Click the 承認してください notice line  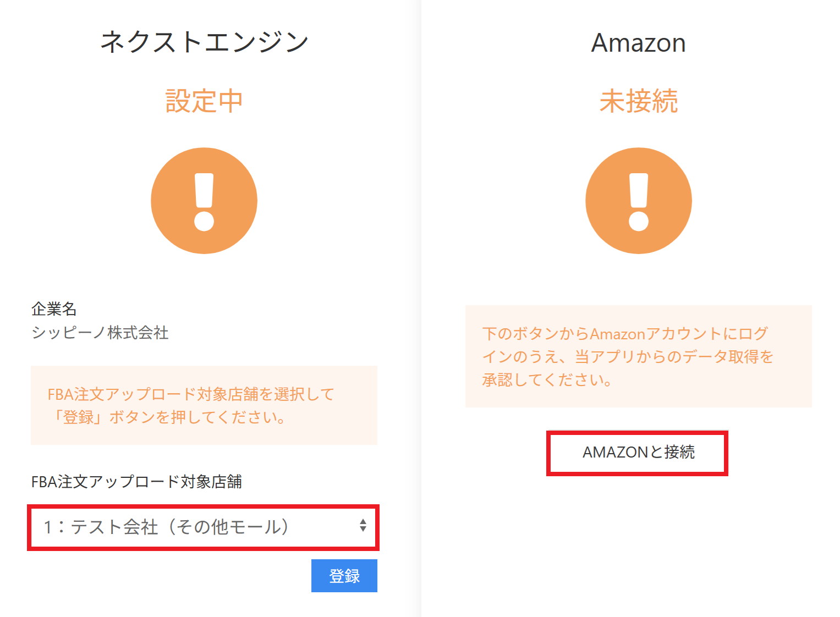pos(547,380)
